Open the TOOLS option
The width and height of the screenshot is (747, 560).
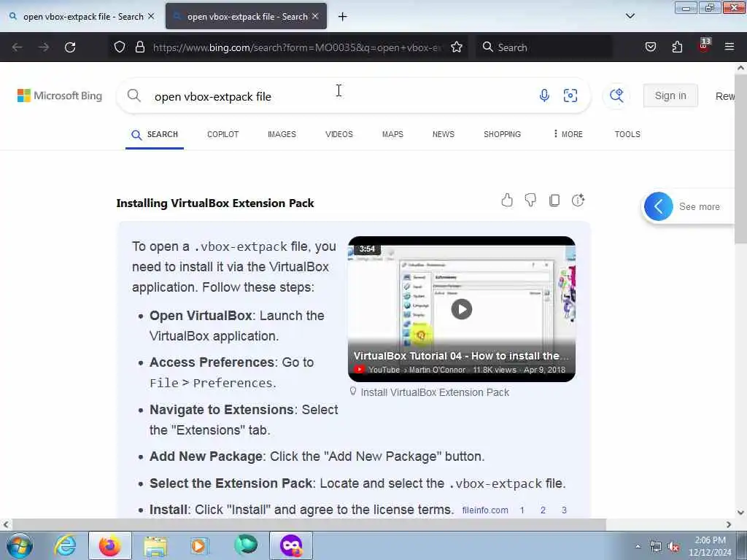click(x=627, y=134)
